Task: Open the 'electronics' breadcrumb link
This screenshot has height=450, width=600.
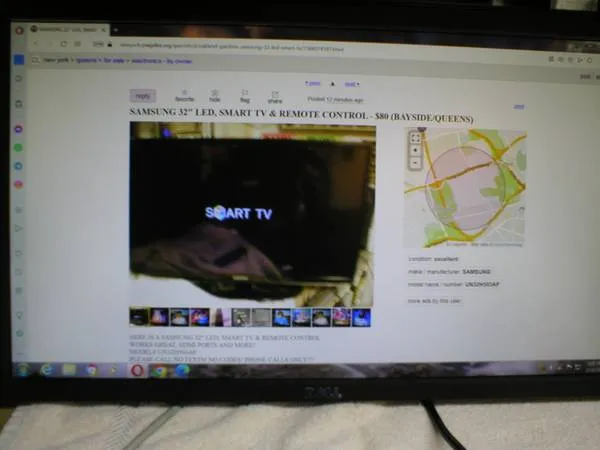Action: coord(146,61)
